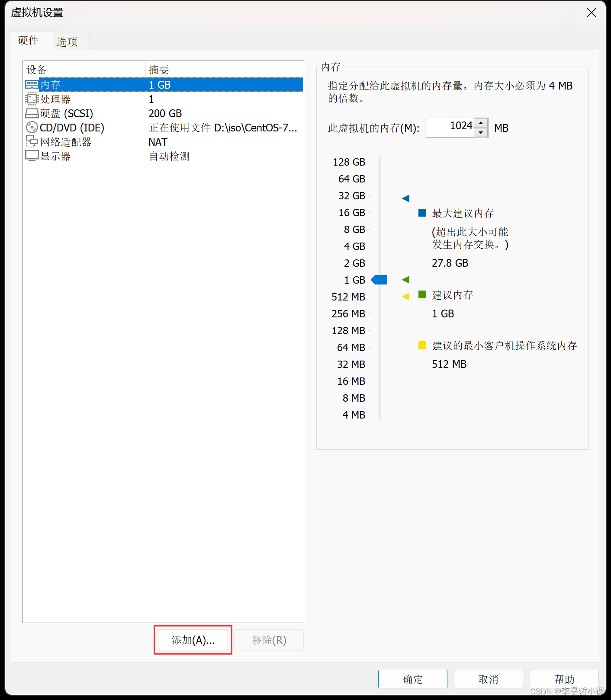
Task: Click the 添加(A)... button
Action: click(x=193, y=640)
